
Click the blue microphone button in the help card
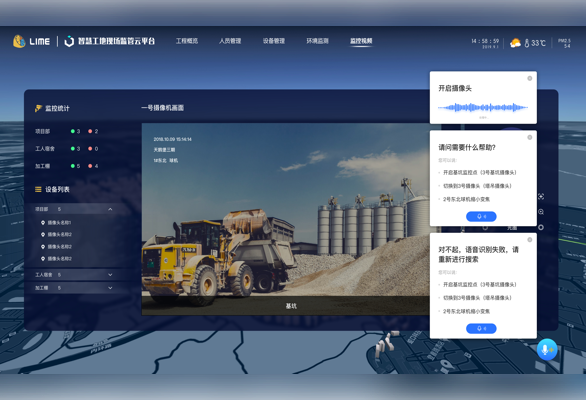point(481,216)
